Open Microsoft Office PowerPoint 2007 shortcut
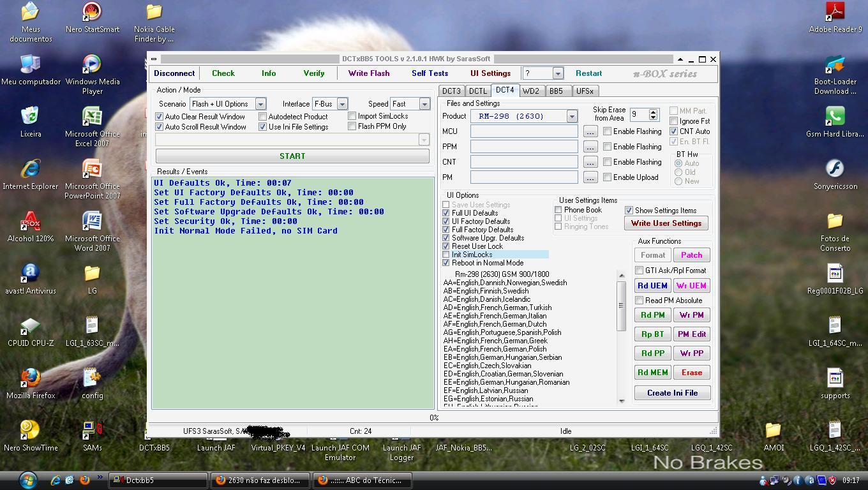This screenshot has width=868, height=490. pos(92,179)
